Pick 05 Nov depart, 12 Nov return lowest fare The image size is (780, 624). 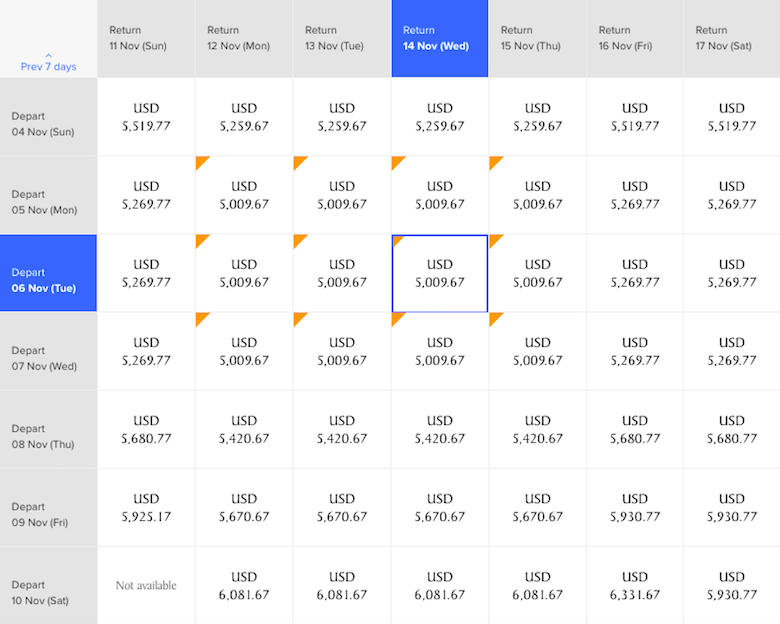pyautogui.click(x=244, y=195)
